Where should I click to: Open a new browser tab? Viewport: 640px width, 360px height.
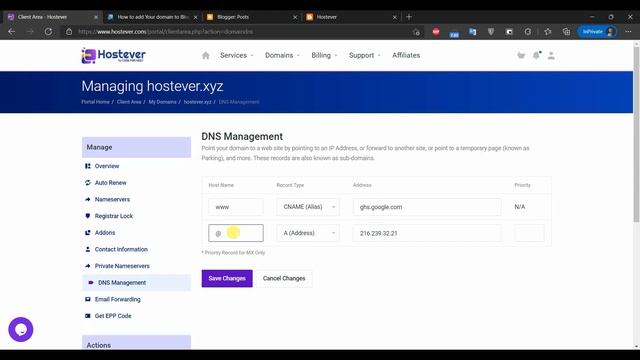pyautogui.click(x=409, y=17)
